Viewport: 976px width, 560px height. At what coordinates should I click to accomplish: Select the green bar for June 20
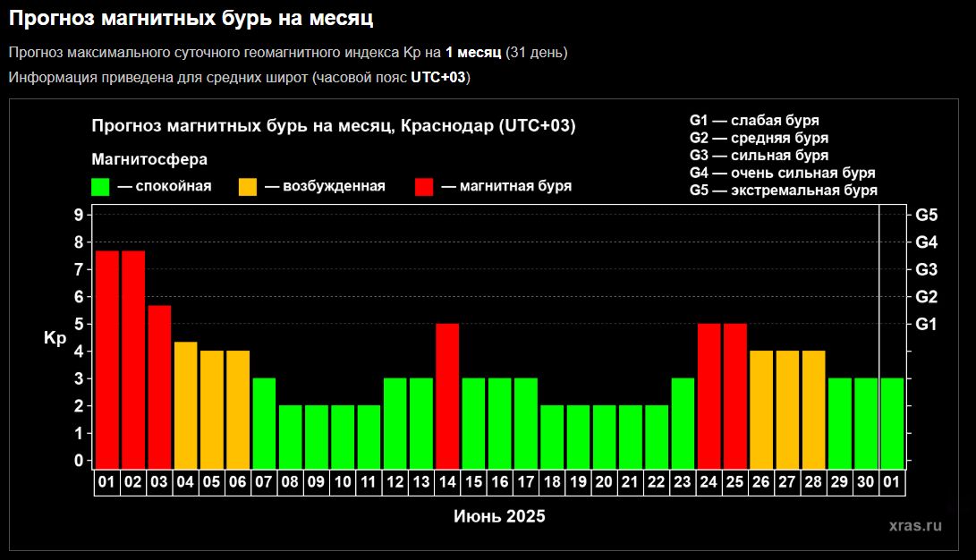pyautogui.click(x=604, y=436)
